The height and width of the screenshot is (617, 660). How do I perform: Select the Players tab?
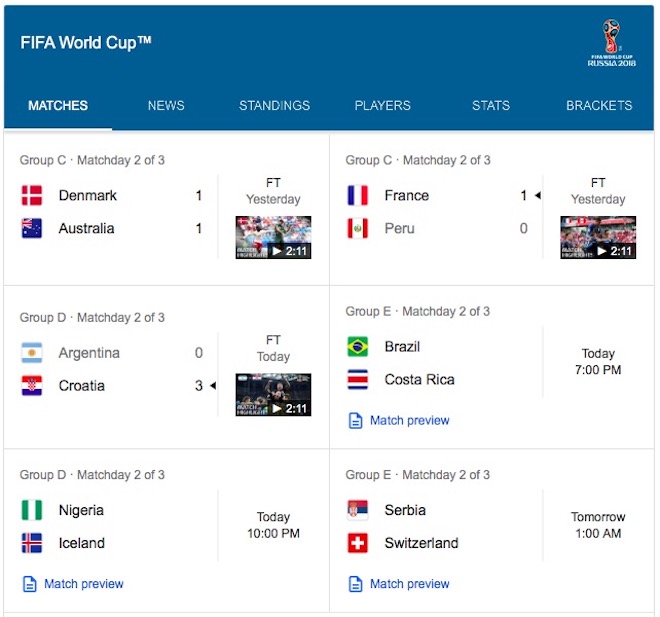(x=383, y=105)
